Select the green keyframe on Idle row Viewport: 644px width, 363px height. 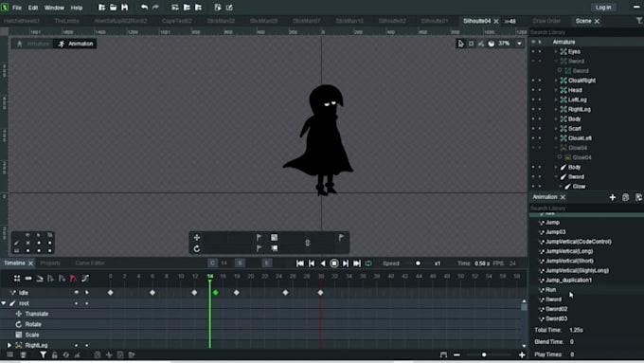[x=215, y=292]
